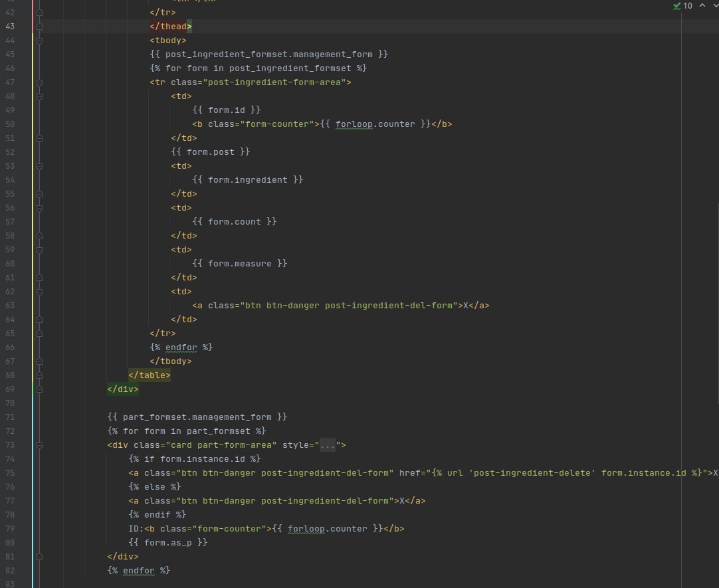Toggle fold marker at line 62 td tag
This screenshot has height=588, width=719.
pos(39,292)
